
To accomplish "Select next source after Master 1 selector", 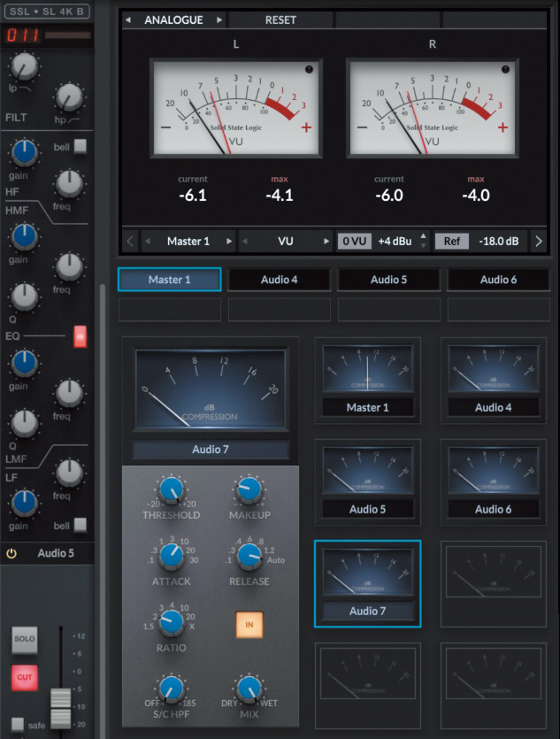I will pos(229,242).
